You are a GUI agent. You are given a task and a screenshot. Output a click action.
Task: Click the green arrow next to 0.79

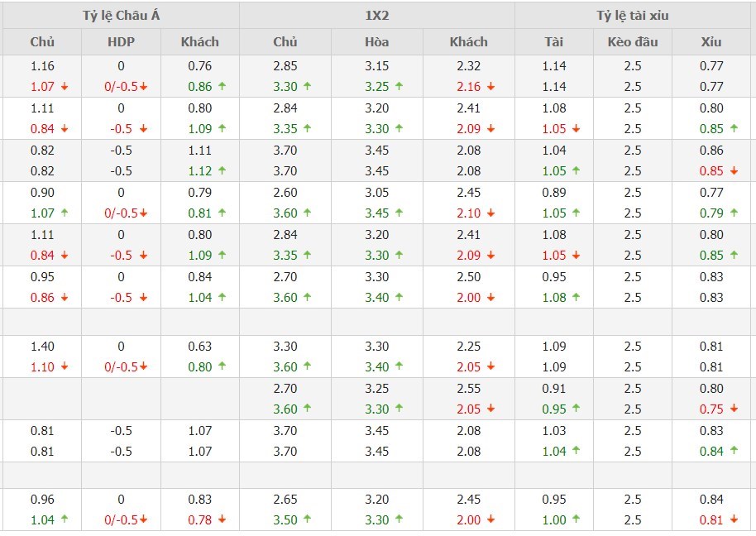pos(734,213)
